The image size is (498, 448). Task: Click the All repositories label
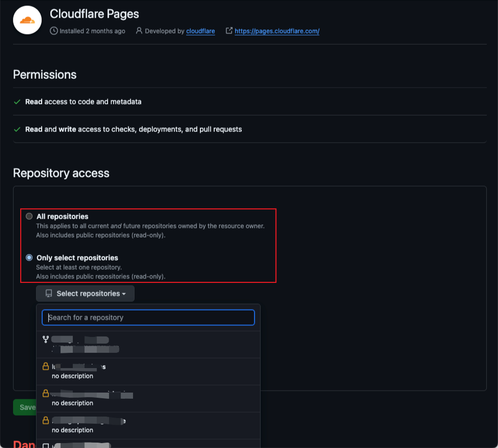[x=63, y=217]
